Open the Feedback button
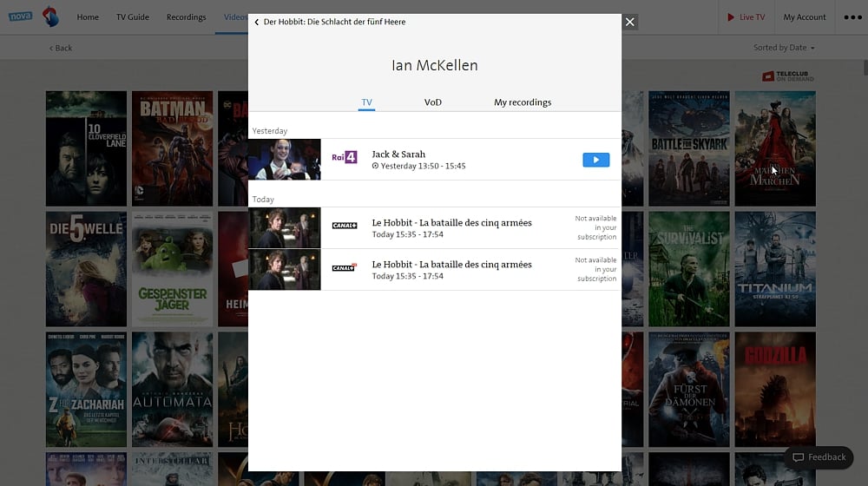This screenshot has width=868, height=486. point(819,457)
